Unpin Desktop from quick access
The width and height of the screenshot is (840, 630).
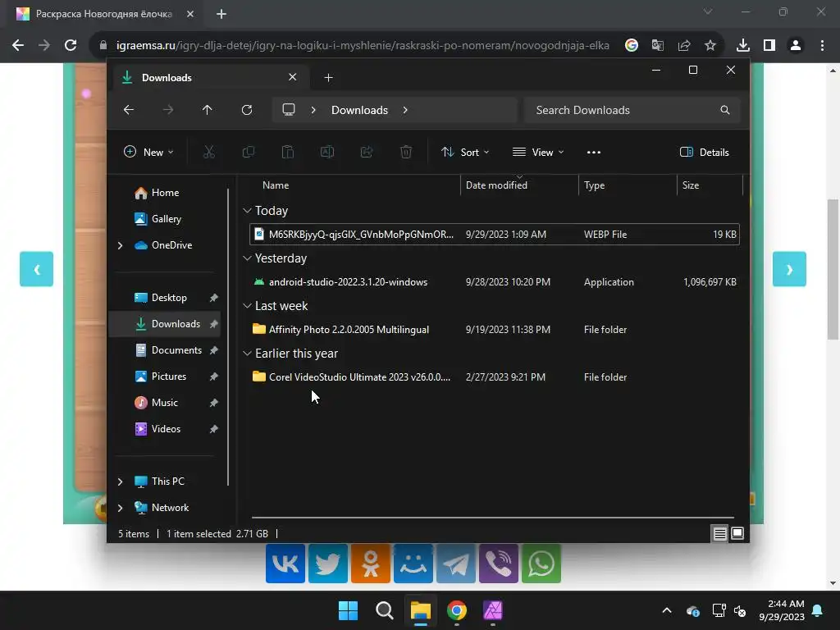(214, 298)
